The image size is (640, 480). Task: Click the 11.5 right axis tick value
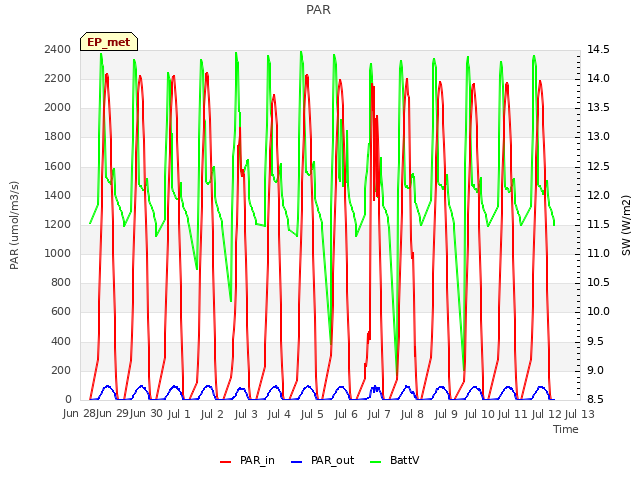click(x=598, y=224)
